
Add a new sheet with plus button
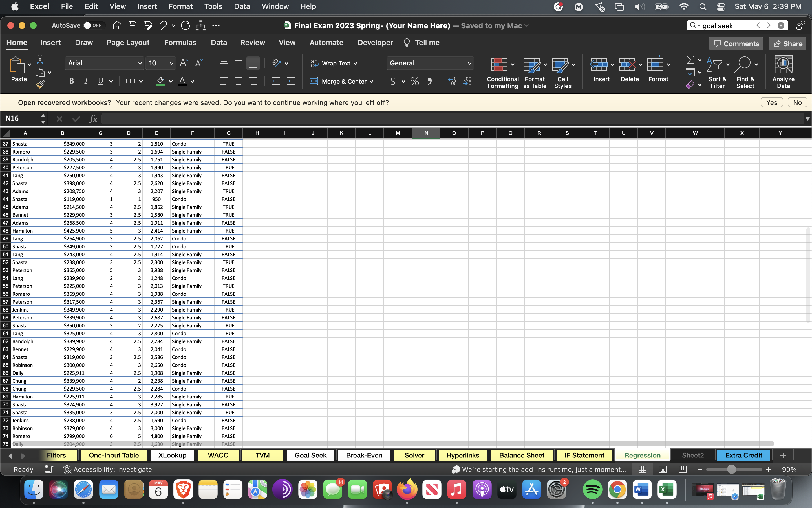[x=783, y=455]
